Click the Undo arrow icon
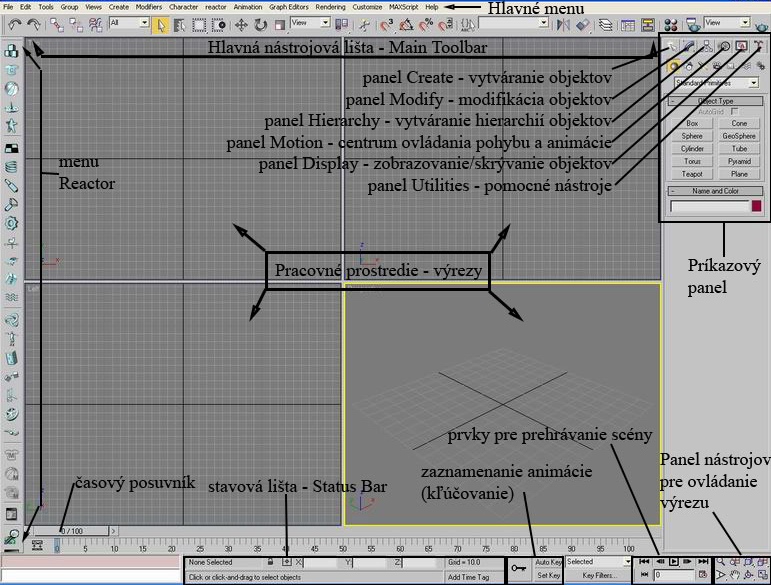The image size is (771, 585). [15, 25]
